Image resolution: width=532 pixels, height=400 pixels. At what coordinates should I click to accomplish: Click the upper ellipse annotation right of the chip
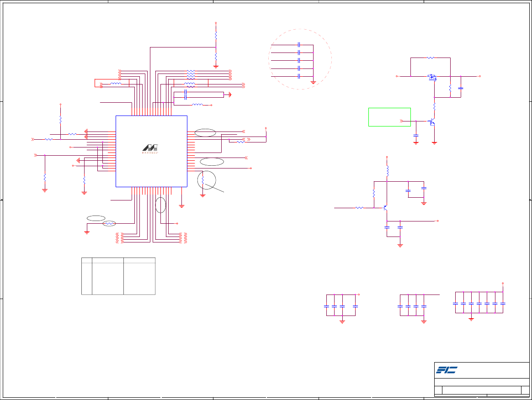(205, 133)
